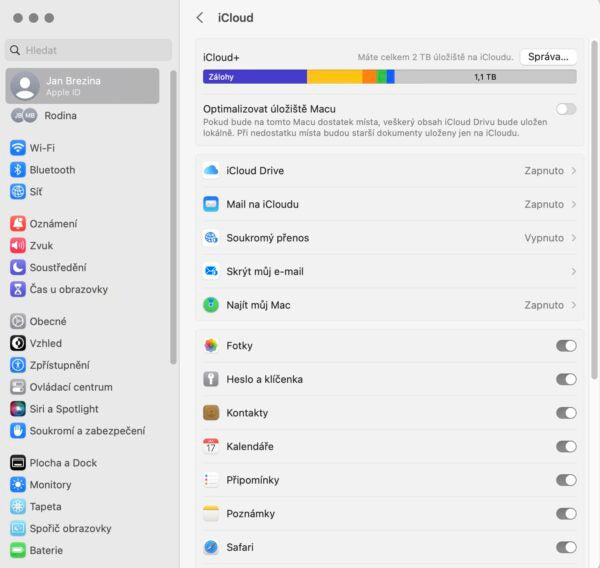Switch off Safari iCloud sync
Viewport: 600px width, 568px height.
point(566,547)
